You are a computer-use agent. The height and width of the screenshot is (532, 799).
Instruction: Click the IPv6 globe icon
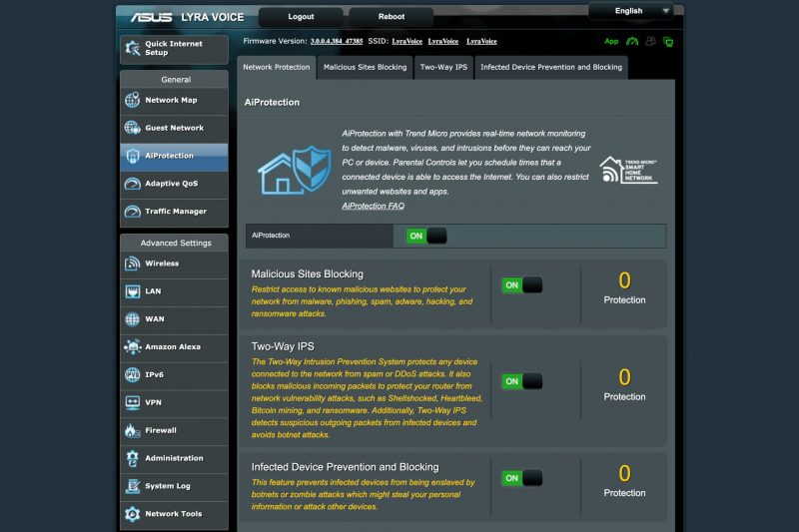(133, 374)
